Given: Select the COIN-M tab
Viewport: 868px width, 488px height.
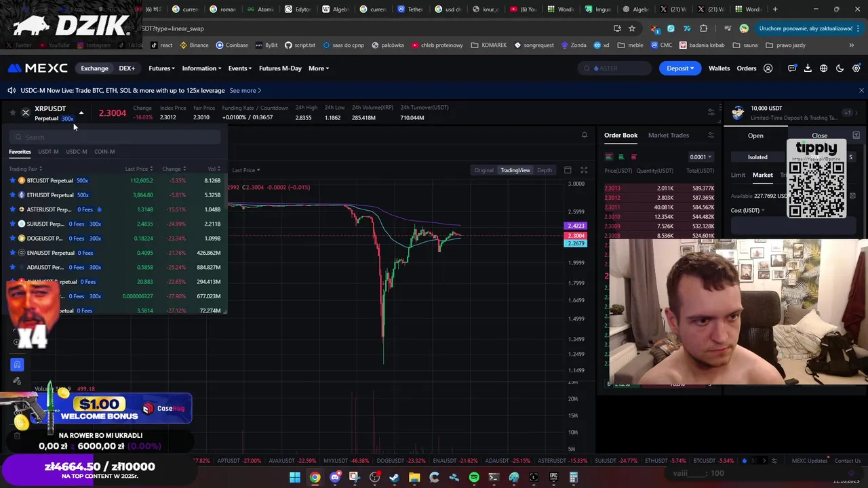Looking at the screenshot, I should tap(104, 152).
